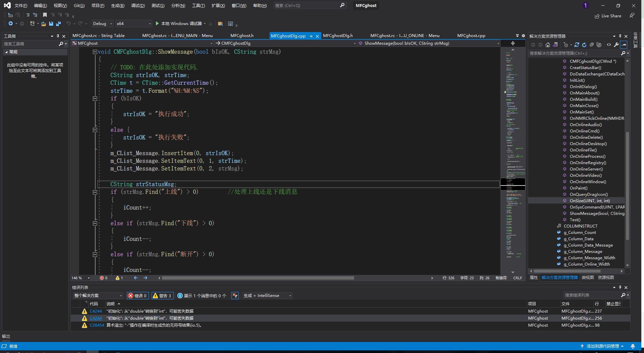The height and width of the screenshot is (353, 644).
Task: Click the View Code angle-brackets icon
Action: (609, 45)
